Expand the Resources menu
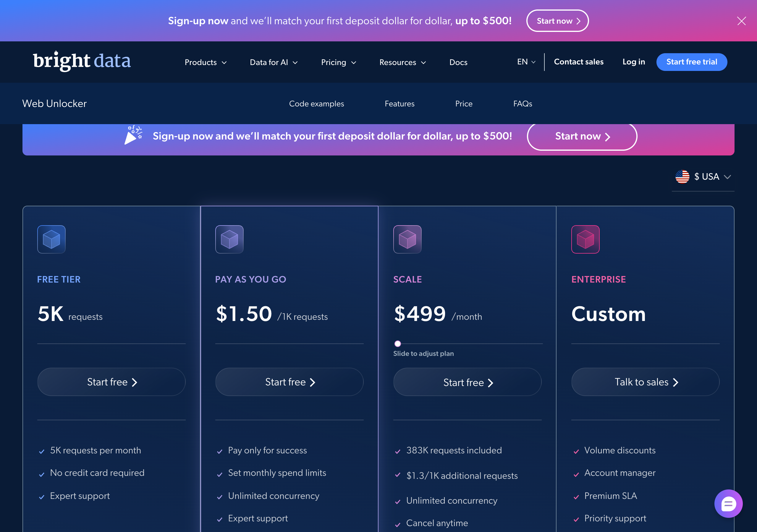 tap(402, 62)
